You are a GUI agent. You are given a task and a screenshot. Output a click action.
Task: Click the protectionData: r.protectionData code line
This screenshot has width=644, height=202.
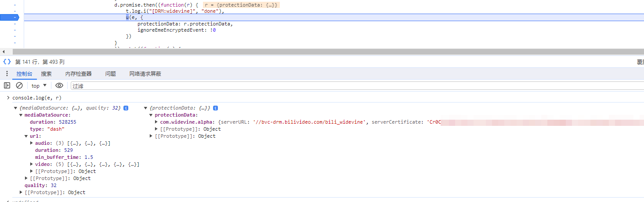pos(185,24)
